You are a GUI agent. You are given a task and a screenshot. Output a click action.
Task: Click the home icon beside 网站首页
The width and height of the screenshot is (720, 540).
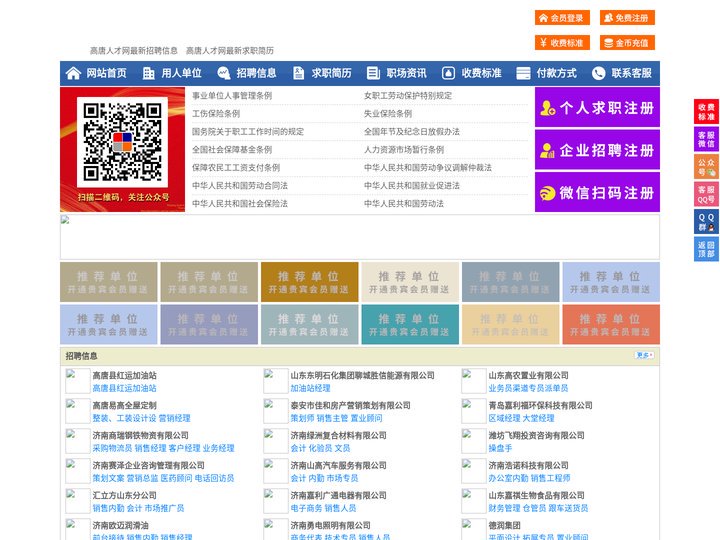coord(73,73)
